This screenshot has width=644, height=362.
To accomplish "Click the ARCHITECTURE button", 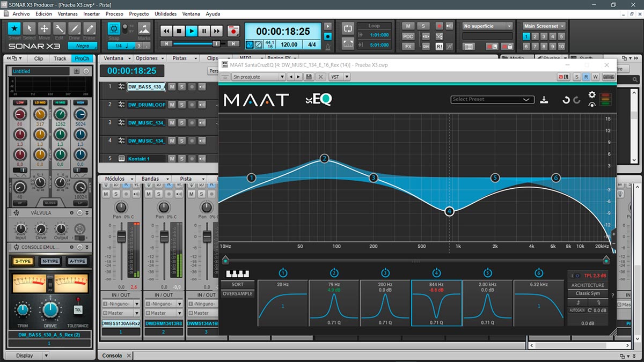I will pyautogui.click(x=588, y=285).
